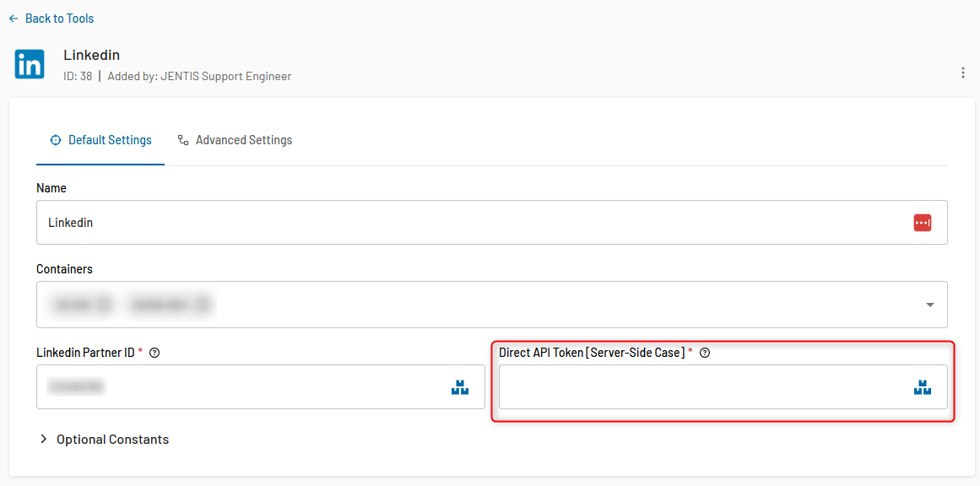
Task: Click into the Name input field
Action: pyautogui.click(x=492, y=222)
